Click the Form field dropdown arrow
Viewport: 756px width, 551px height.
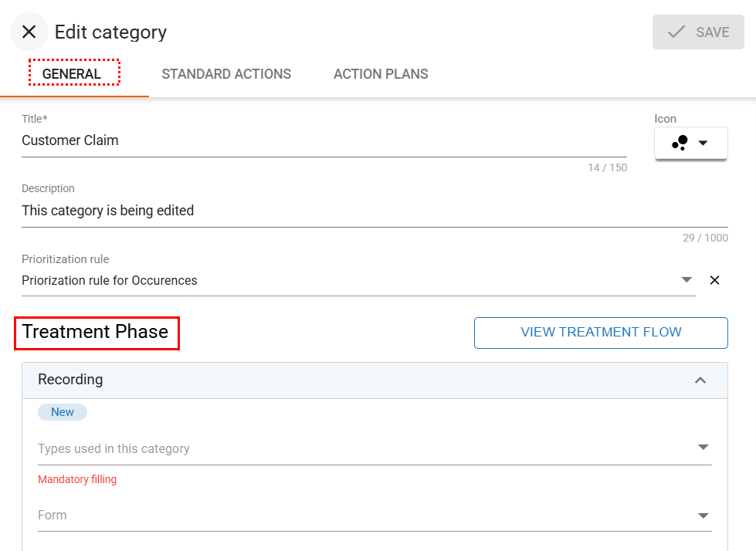pyautogui.click(x=703, y=516)
